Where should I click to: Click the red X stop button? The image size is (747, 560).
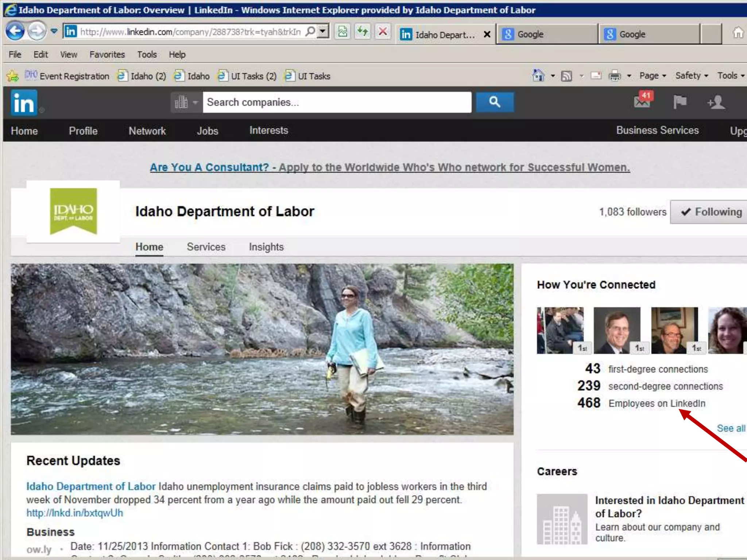coord(383,32)
